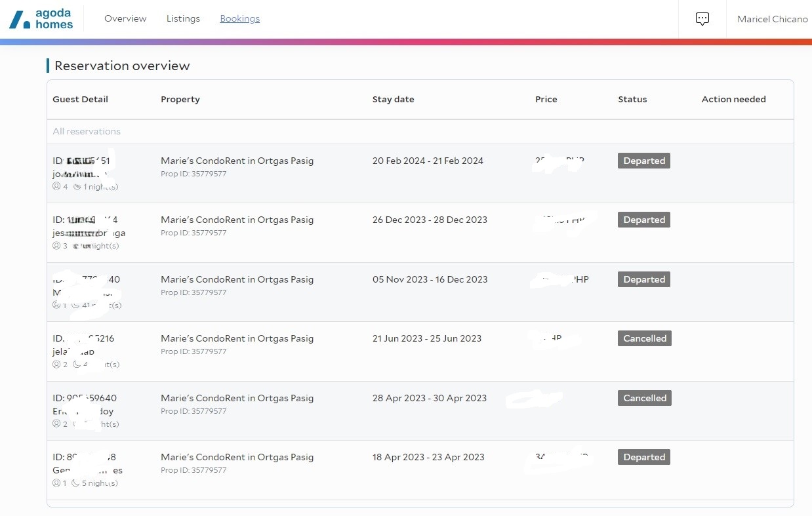812x516 pixels.
Task: Click stay date 18 Apr 2023 - 23 Apr 2023
Action: coord(428,457)
